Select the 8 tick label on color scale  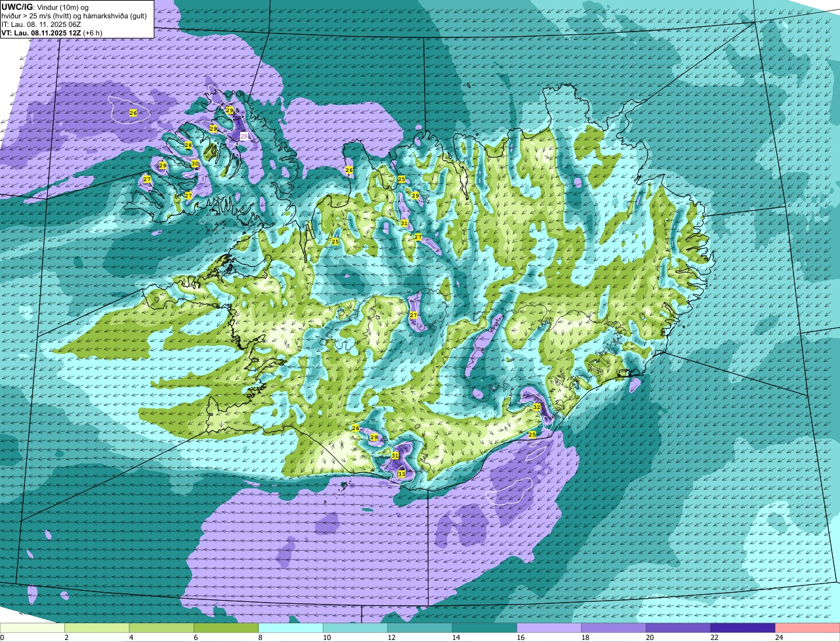[260, 637]
